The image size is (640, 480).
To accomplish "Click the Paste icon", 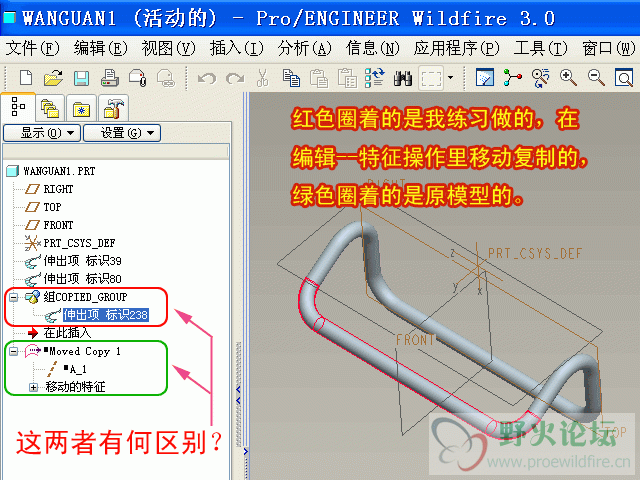I will click(x=319, y=78).
